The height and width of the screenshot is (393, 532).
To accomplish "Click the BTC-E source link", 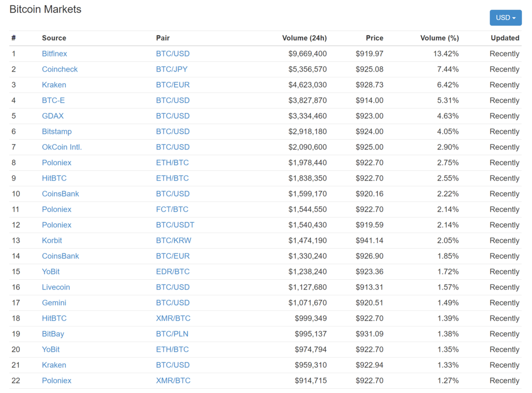I will (x=54, y=100).
